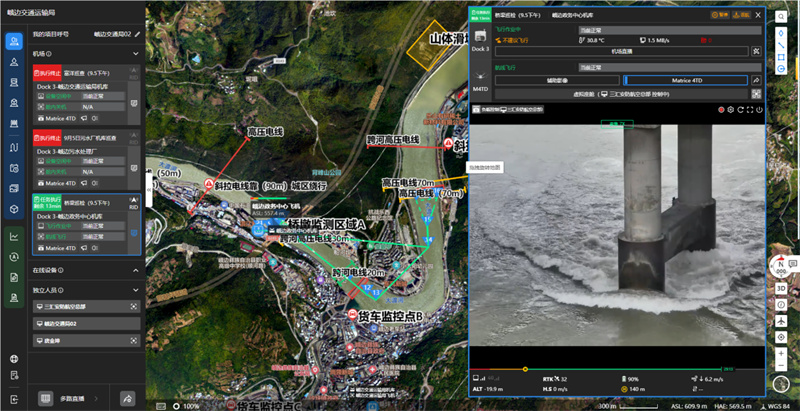
Task: Refresh the live video stream
Action: pyautogui.click(x=740, y=110)
